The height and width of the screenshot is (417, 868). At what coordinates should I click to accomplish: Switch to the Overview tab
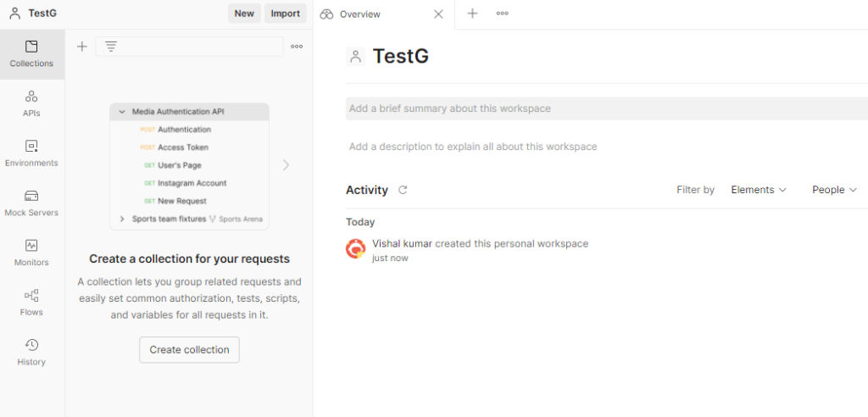point(360,14)
